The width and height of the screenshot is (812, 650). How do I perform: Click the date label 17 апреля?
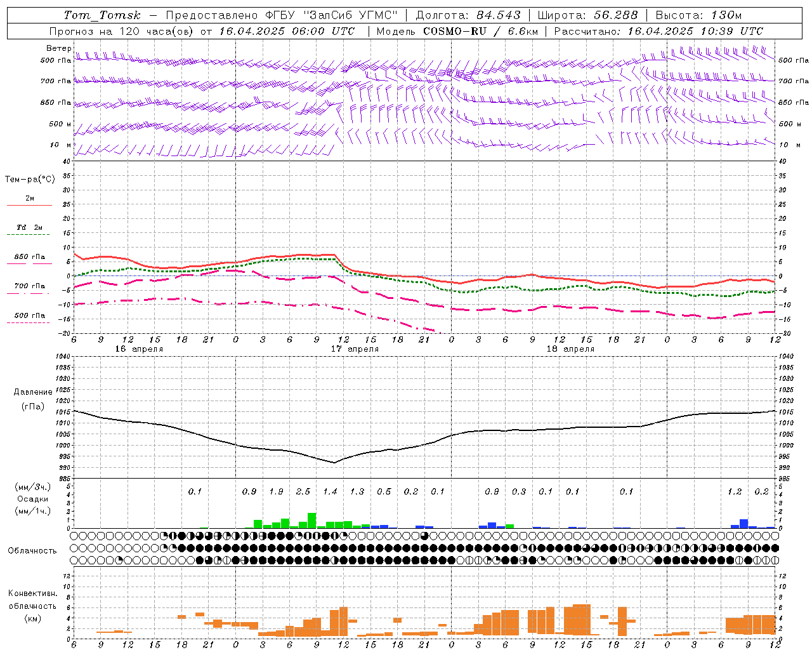(355, 349)
